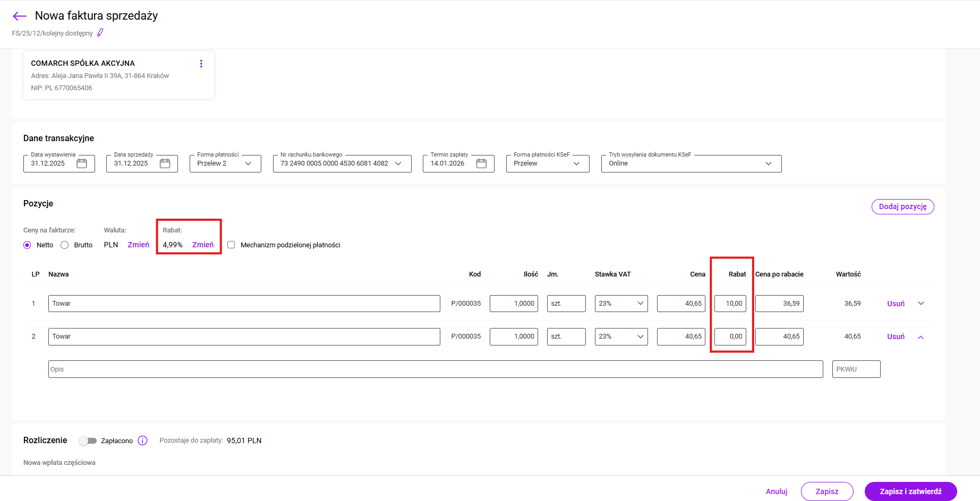Click Zmień link next to Rabat 4,99%
Image resolution: width=980 pixels, height=501 pixels.
(x=203, y=245)
